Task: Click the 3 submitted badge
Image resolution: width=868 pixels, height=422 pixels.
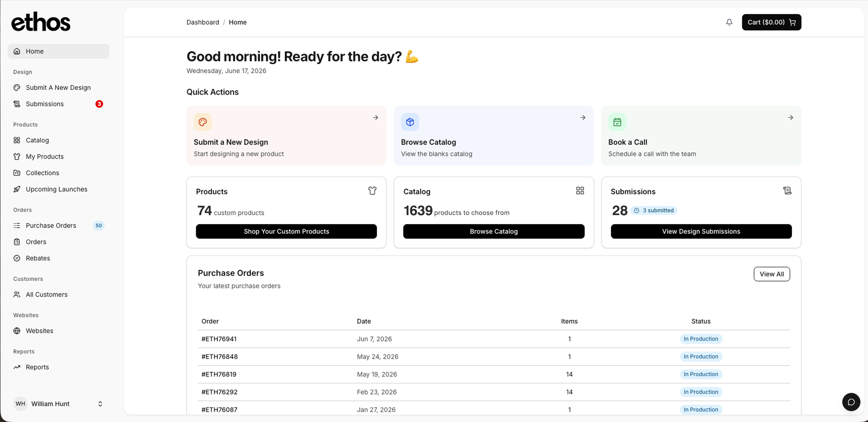Action: pyautogui.click(x=653, y=210)
